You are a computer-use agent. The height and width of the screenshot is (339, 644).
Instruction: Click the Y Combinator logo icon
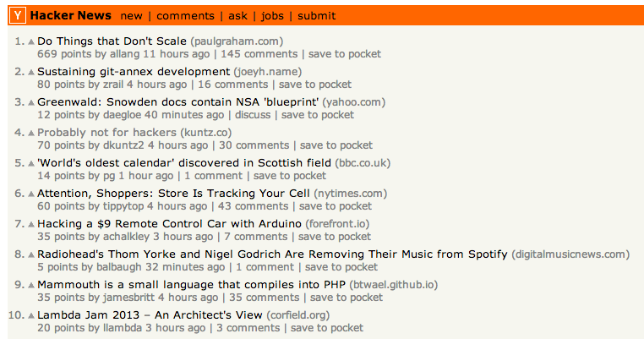pos(17,15)
